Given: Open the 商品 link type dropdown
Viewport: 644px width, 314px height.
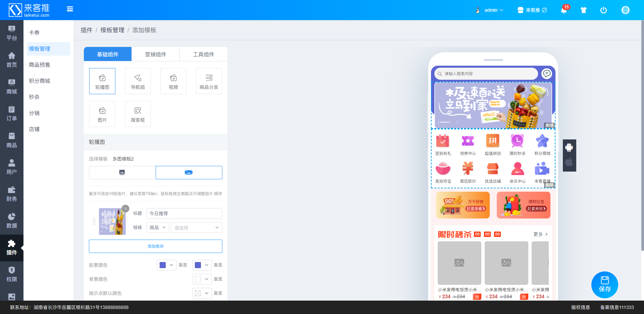Looking at the screenshot, I should [158, 228].
